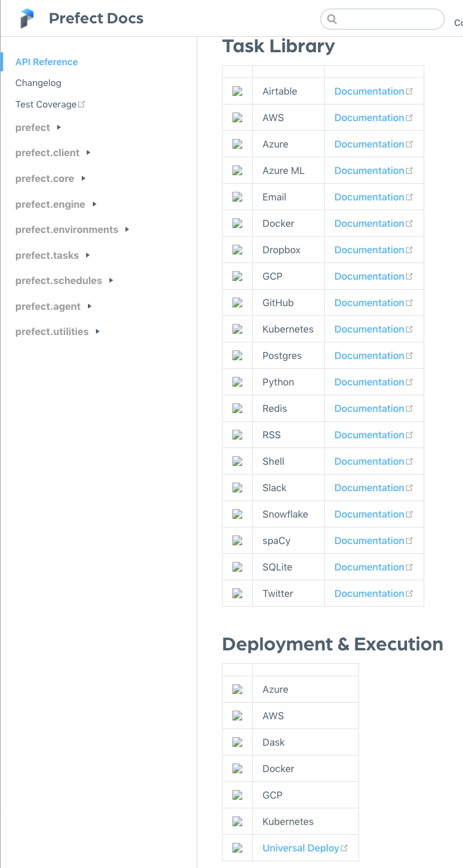Expand the prefect.schedules sidebar section
463x868 pixels.
click(112, 280)
